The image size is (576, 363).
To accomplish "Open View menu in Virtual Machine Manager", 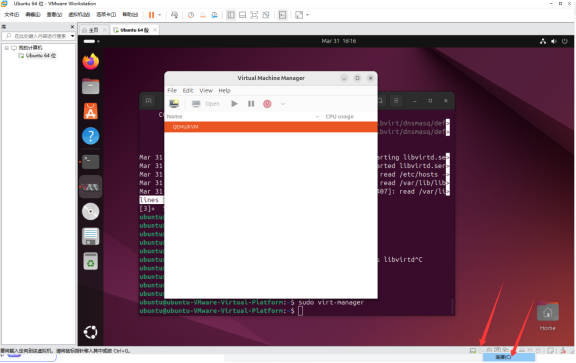I will [x=206, y=90].
